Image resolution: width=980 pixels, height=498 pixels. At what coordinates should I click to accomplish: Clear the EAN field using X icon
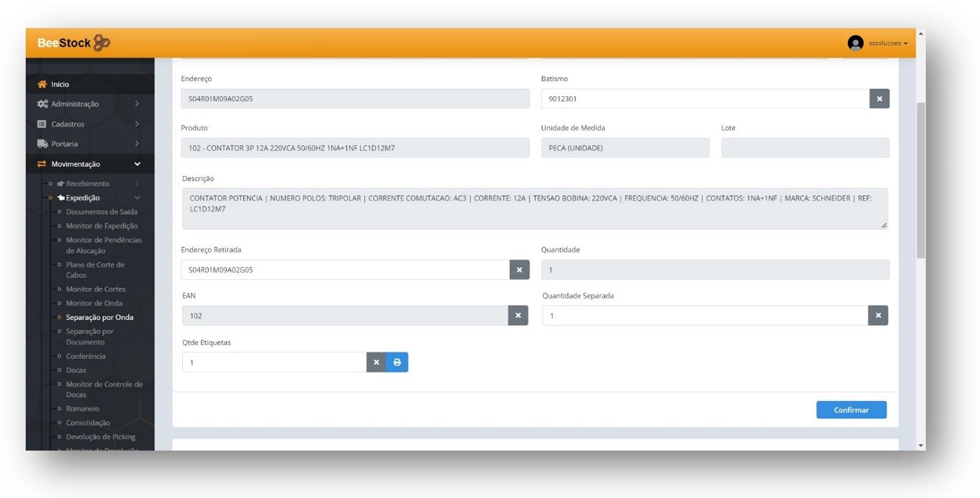tap(518, 316)
